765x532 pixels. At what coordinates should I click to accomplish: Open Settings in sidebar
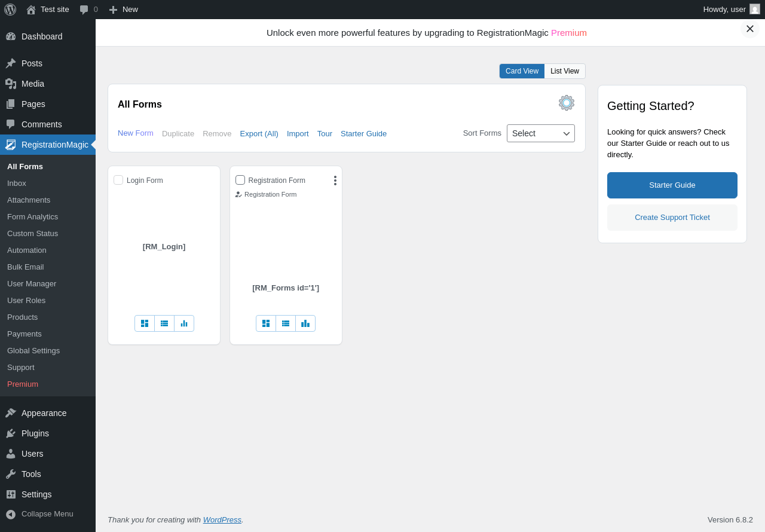(x=48, y=494)
